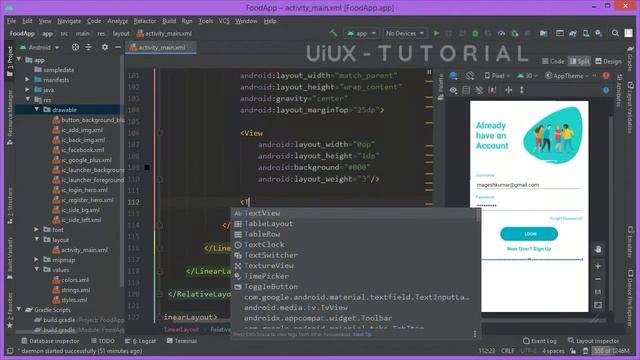Open the autocomplete popup options dots
The image size is (640, 360).
coord(475,334)
